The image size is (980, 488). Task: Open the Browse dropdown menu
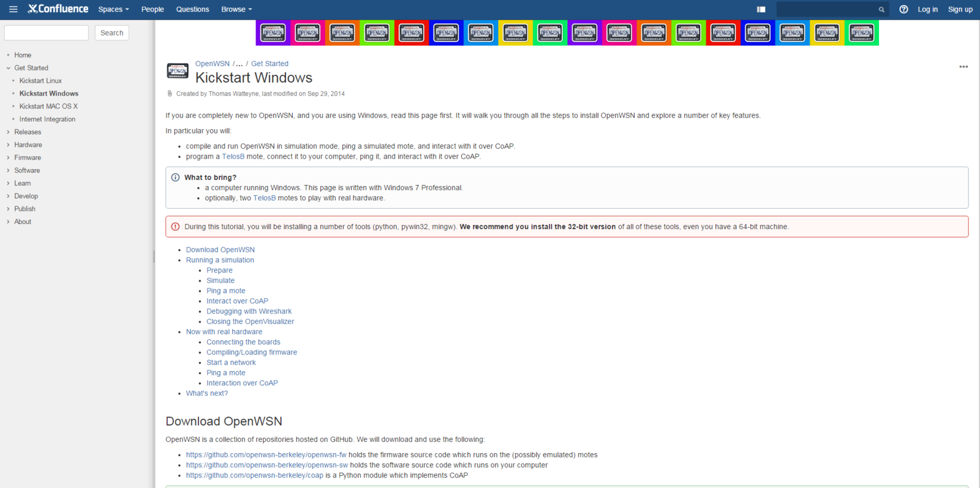(236, 9)
